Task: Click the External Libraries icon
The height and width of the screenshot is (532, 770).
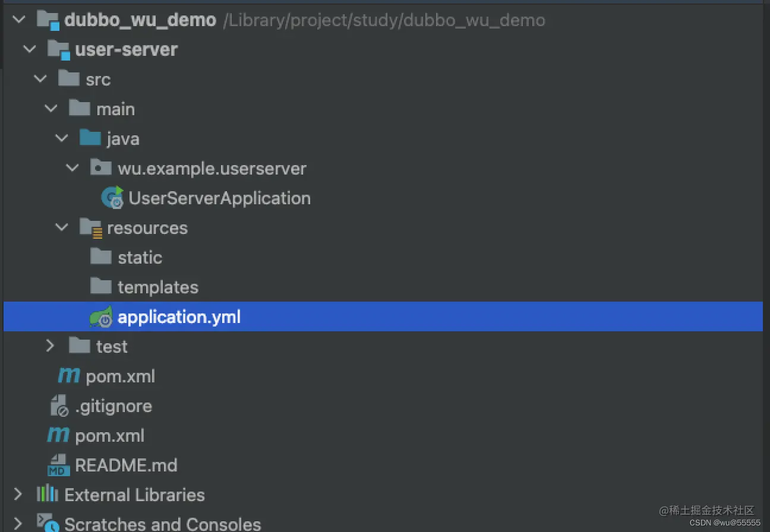Action: 48,494
